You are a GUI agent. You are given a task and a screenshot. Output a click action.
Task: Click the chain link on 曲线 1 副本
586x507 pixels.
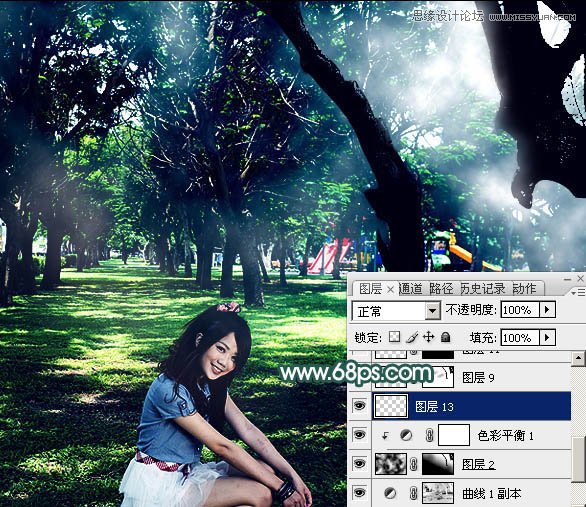tap(414, 493)
